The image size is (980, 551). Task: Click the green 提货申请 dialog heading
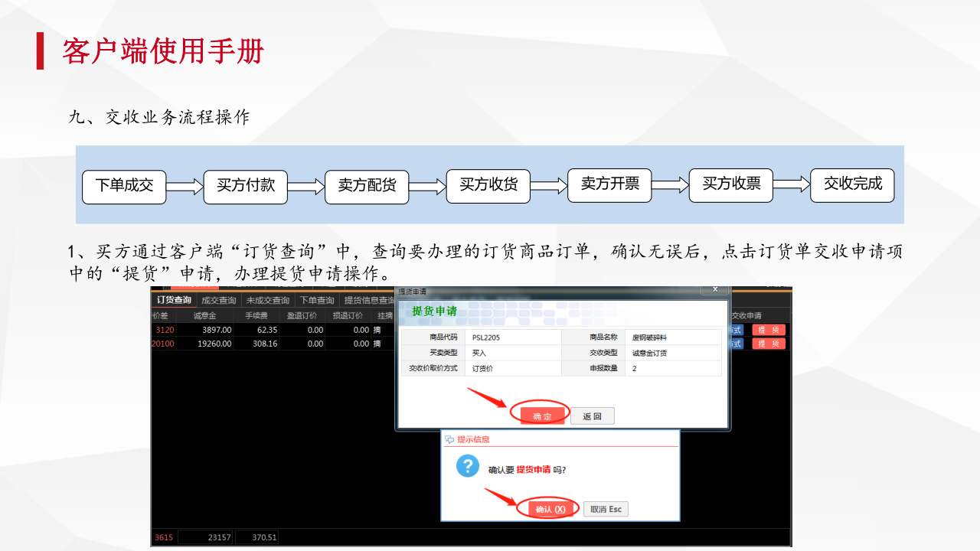click(x=434, y=311)
